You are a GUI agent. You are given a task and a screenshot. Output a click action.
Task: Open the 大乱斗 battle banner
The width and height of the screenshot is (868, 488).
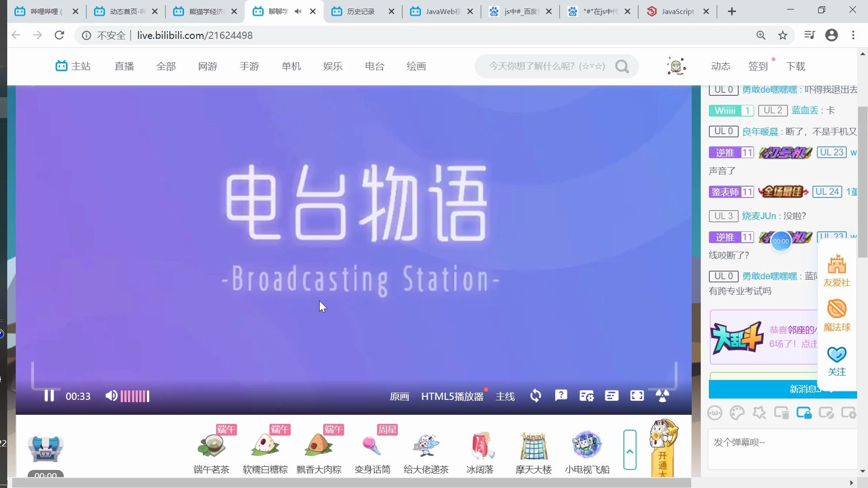(764, 337)
